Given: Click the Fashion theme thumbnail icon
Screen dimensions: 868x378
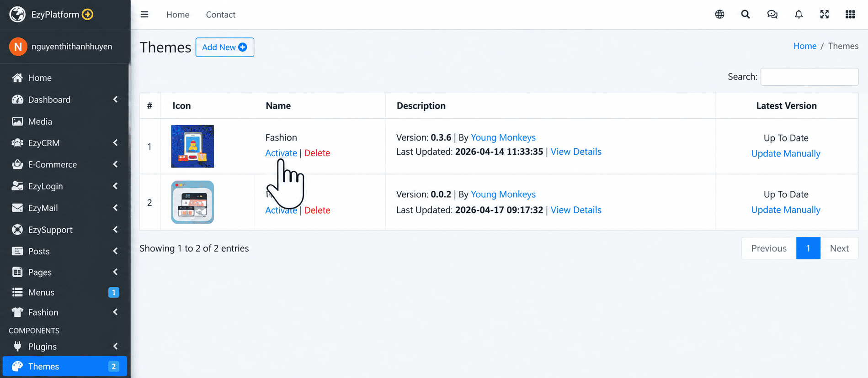Looking at the screenshot, I should pos(192,147).
